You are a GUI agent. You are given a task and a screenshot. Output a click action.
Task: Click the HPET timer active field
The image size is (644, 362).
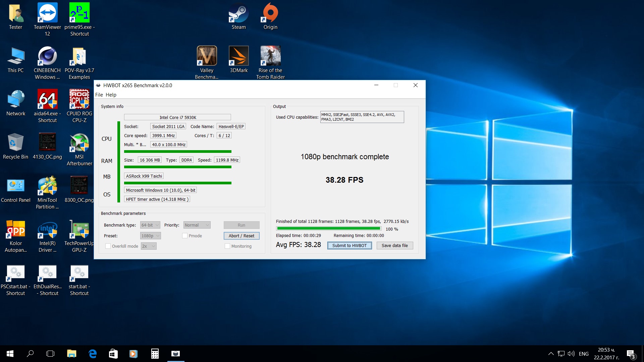(x=157, y=199)
